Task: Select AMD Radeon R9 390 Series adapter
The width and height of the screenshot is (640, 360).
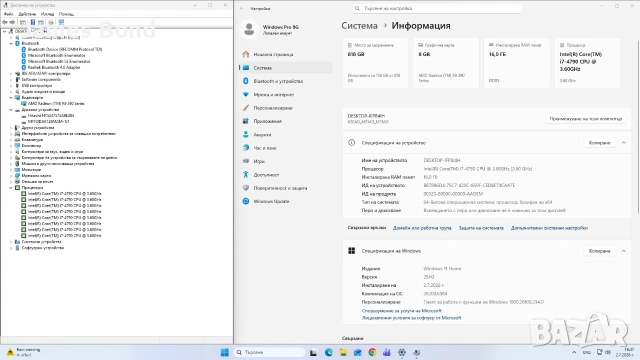Action: tap(56, 104)
